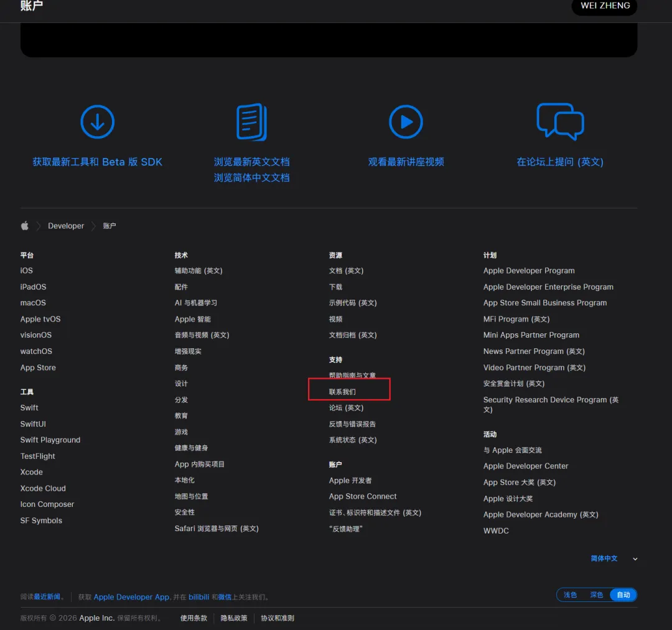The width and height of the screenshot is (672, 630).
Task: Click the forum chat bubbles icon
Action: click(560, 122)
